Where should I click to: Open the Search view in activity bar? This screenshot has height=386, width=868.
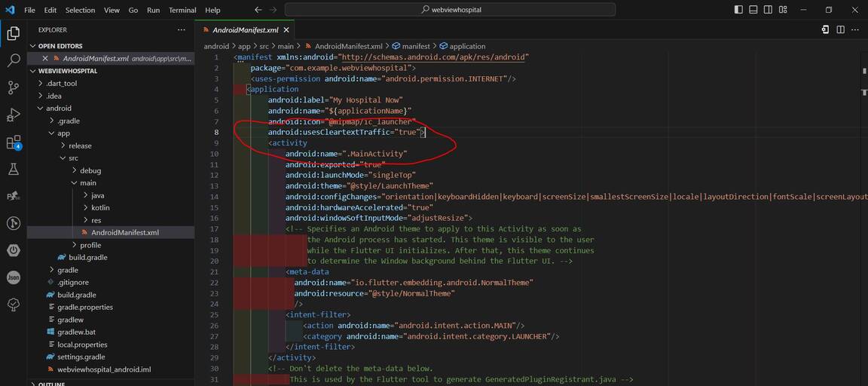[x=14, y=60]
